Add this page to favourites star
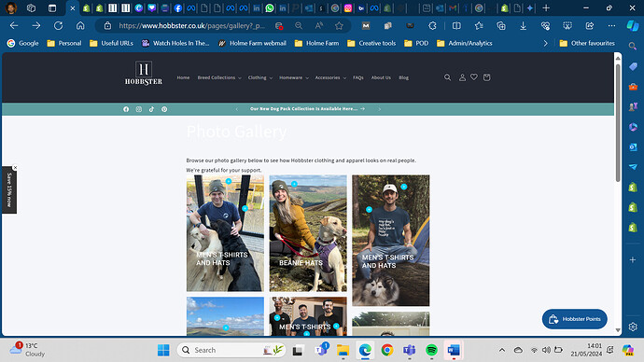644x362 pixels. pos(339,25)
